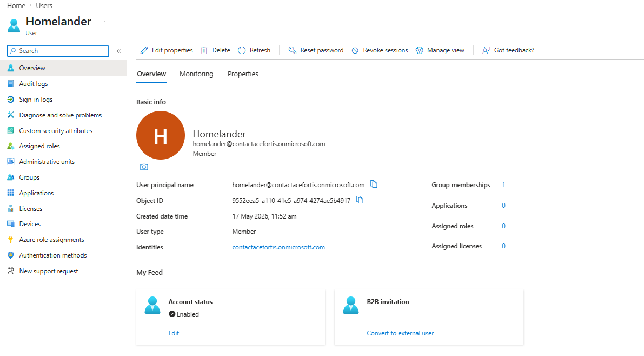644x356 pixels.
Task: Click the Edit properties pencil icon
Action: point(144,50)
